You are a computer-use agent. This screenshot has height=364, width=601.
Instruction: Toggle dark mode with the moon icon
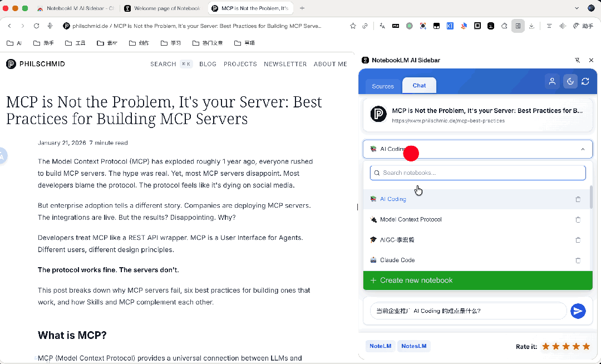570,81
